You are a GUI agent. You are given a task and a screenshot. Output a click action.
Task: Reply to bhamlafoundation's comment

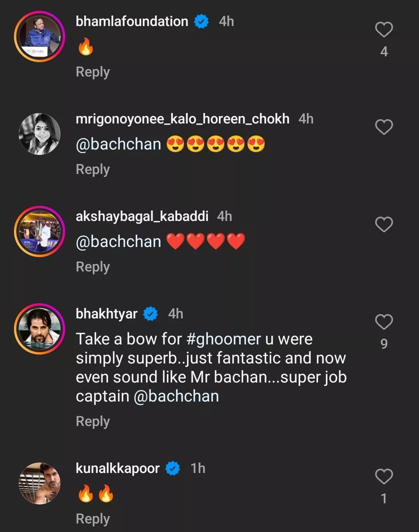pos(93,72)
